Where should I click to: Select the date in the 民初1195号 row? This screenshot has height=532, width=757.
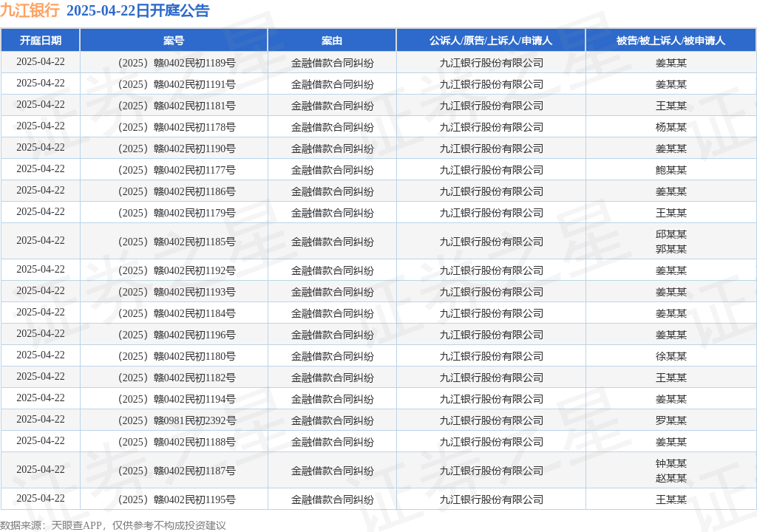pos(41,498)
